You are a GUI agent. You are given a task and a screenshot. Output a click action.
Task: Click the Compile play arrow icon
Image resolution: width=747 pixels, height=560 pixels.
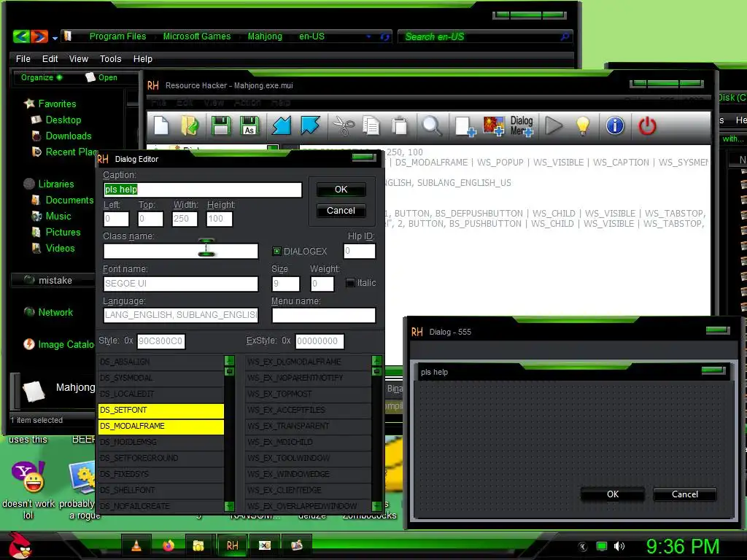554,125
